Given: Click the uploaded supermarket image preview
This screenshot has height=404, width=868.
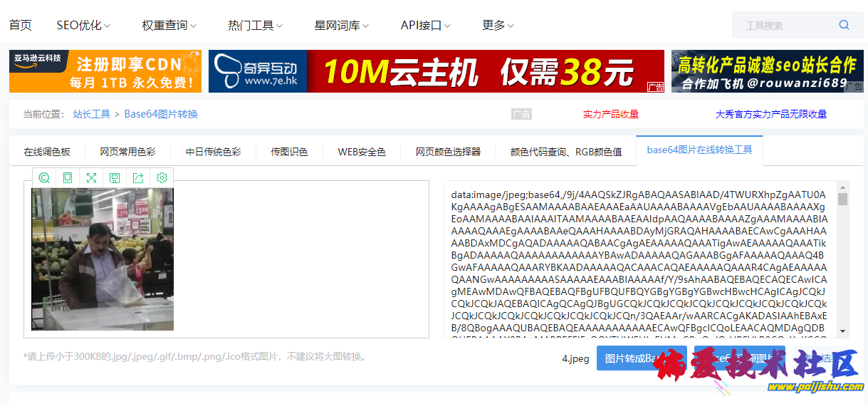Looking at the screenshot, I should (x=103, y=259).
